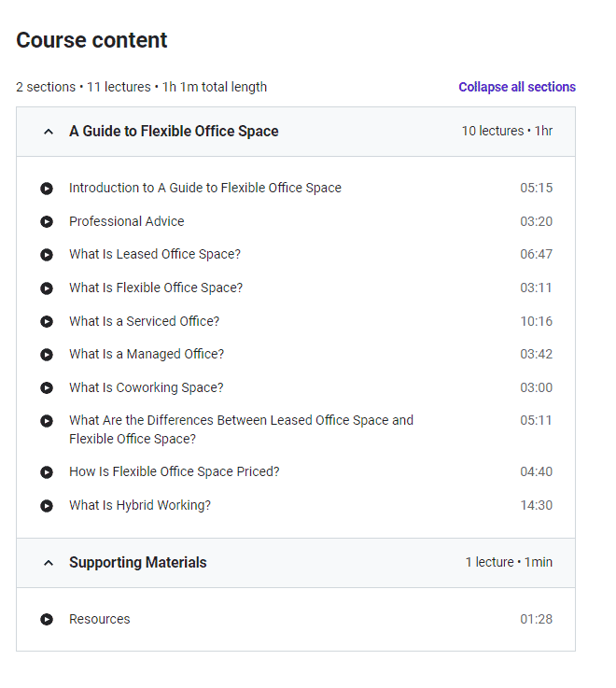
Task: Open What Is Hybrid Working? lecture title
Action: tap(140, 505)
